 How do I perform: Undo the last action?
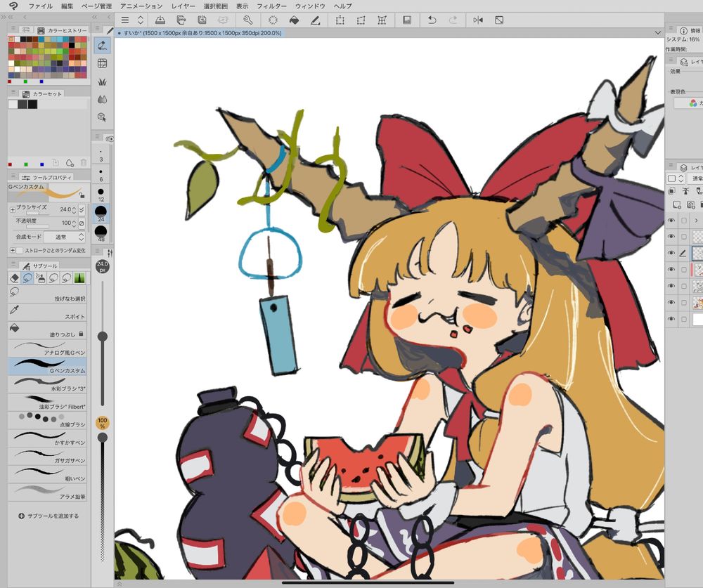[432, 20]
